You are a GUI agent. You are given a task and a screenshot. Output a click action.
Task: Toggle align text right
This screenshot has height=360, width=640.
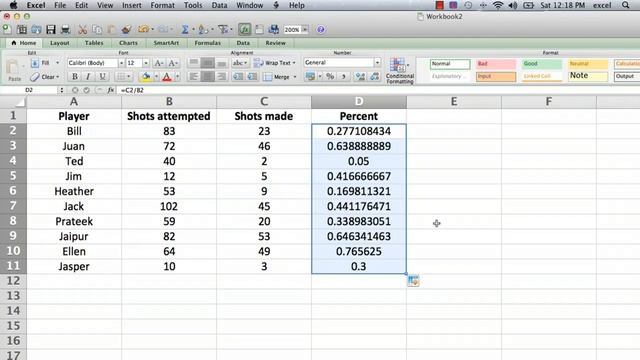tap(222, 76)
